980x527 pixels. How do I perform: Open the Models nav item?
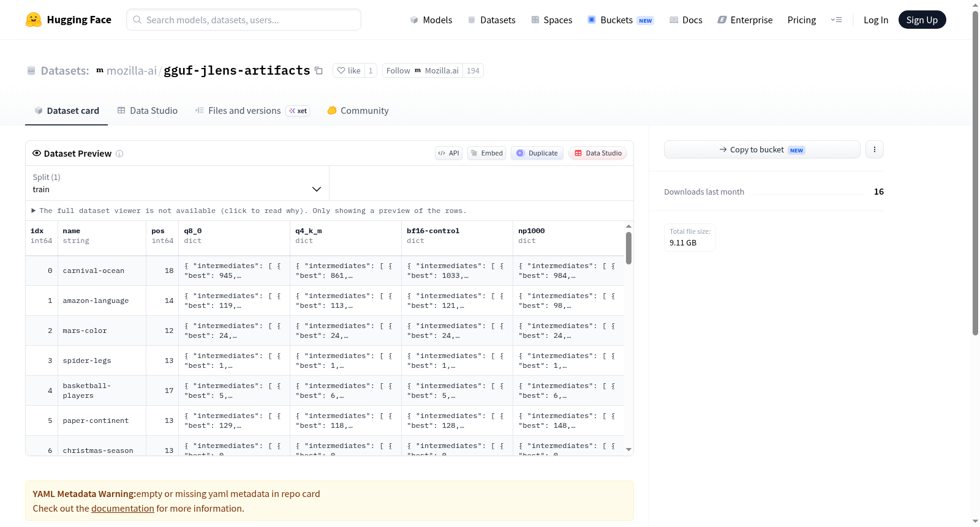click(x=431, y=20)
